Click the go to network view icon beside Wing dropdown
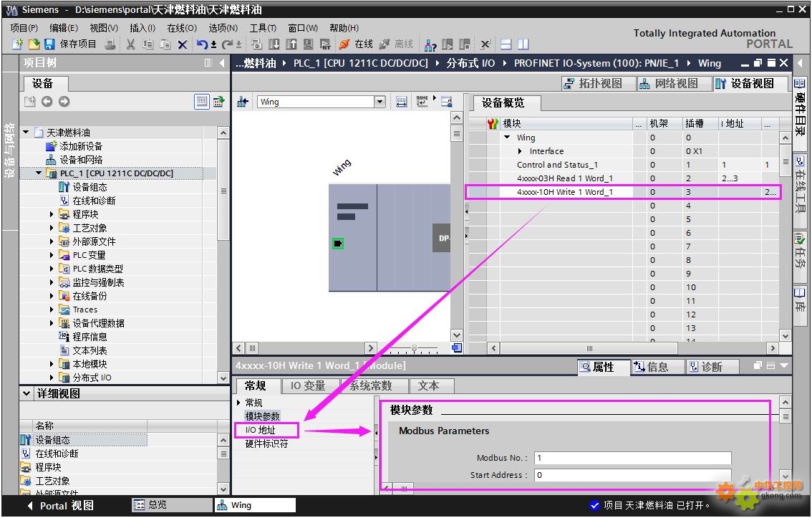Screen dimensions: 812x518 coord(242,102)
